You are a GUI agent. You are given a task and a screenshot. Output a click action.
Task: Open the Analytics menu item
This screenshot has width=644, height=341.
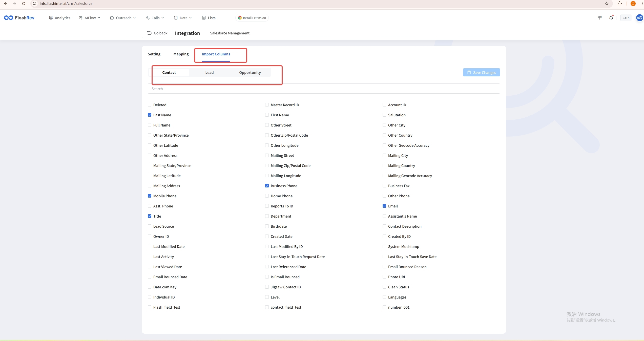coord(60,18)
